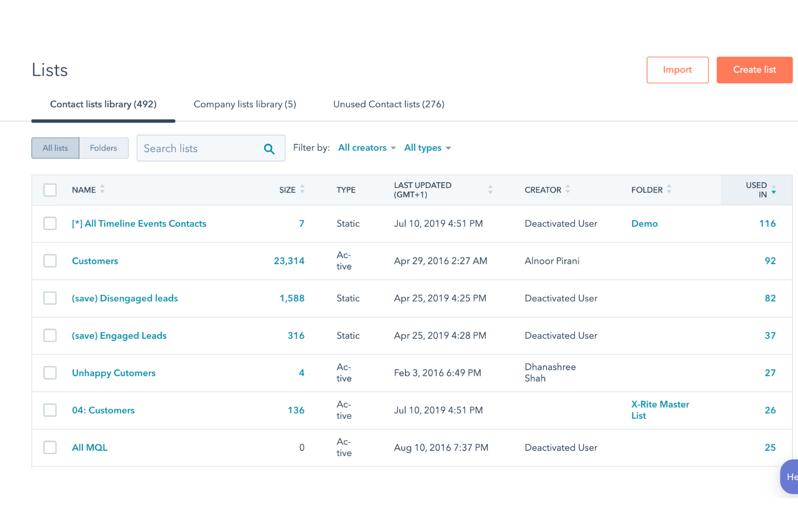Select all lists with header checkbox
Viewport: 798px width, 532px height.
pyautogui.click(x=50, y=190)
